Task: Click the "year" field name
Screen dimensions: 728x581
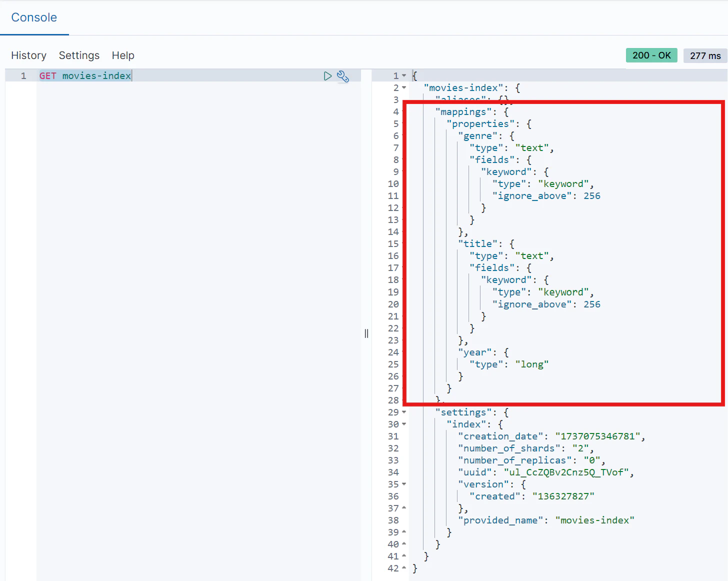Action: [474, 352]
